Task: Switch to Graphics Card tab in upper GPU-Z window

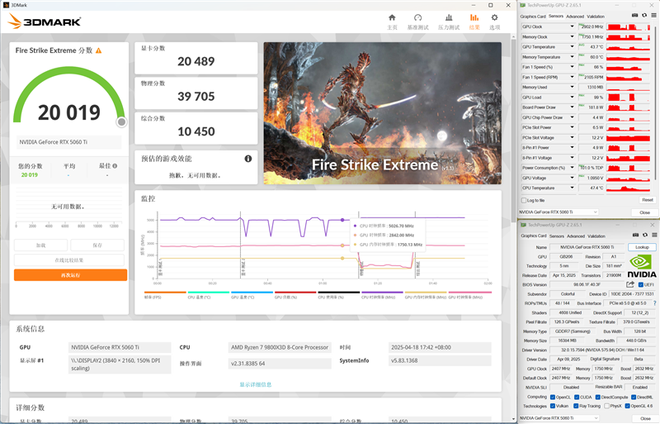Action: (533, 16)
